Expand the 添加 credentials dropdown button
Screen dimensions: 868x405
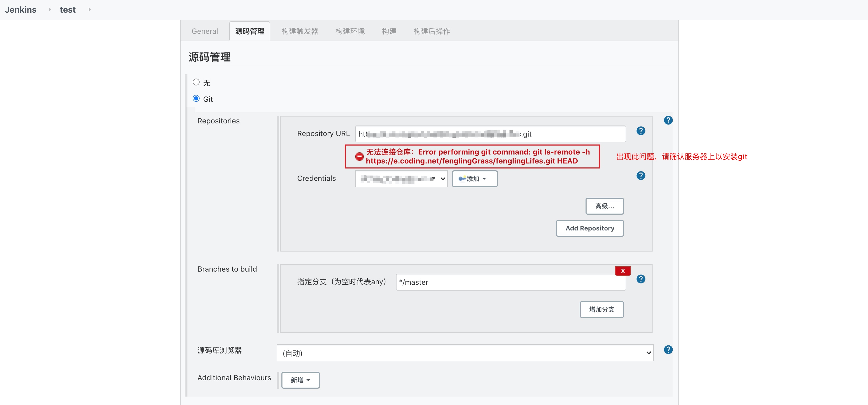point(474,179)
